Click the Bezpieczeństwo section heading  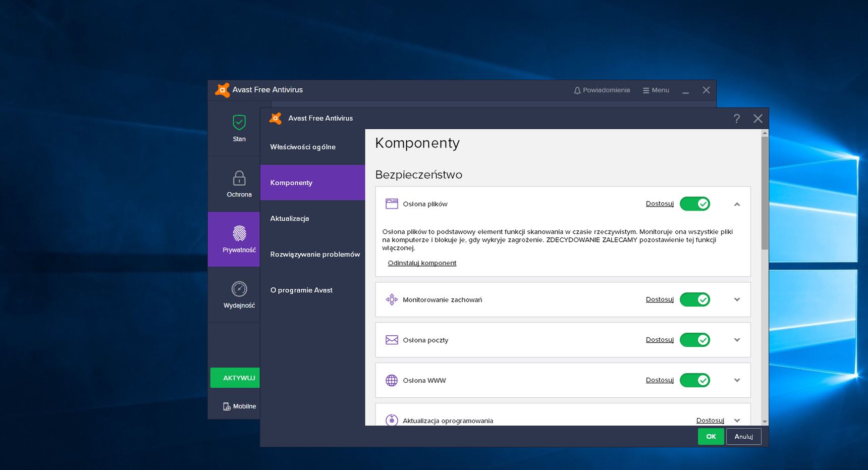pos(419,175)
